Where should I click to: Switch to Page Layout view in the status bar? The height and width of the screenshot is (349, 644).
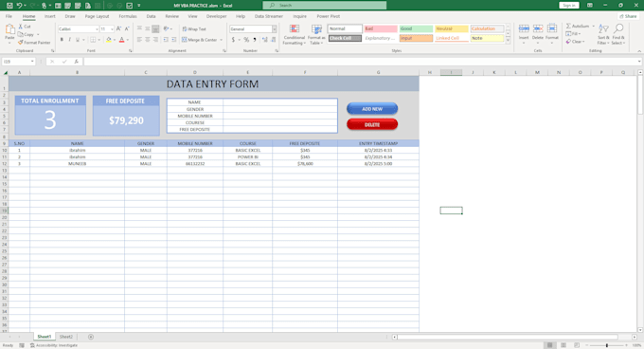(x=563, y=345)
